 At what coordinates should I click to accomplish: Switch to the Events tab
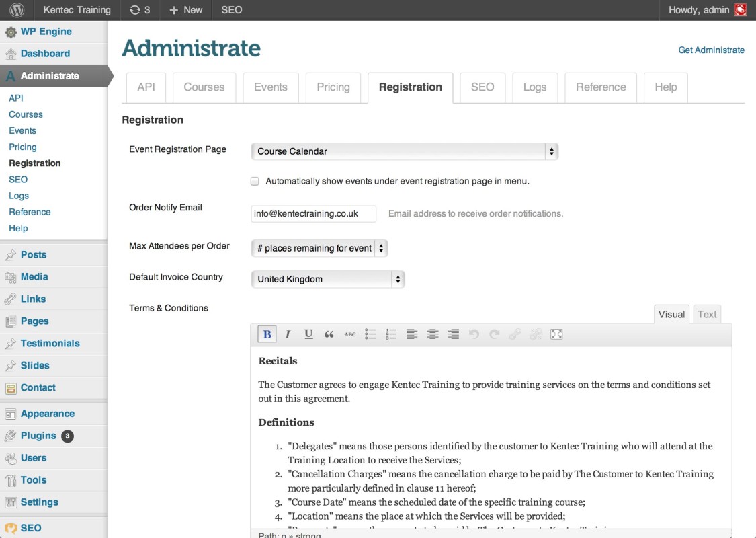coord(271,87)
